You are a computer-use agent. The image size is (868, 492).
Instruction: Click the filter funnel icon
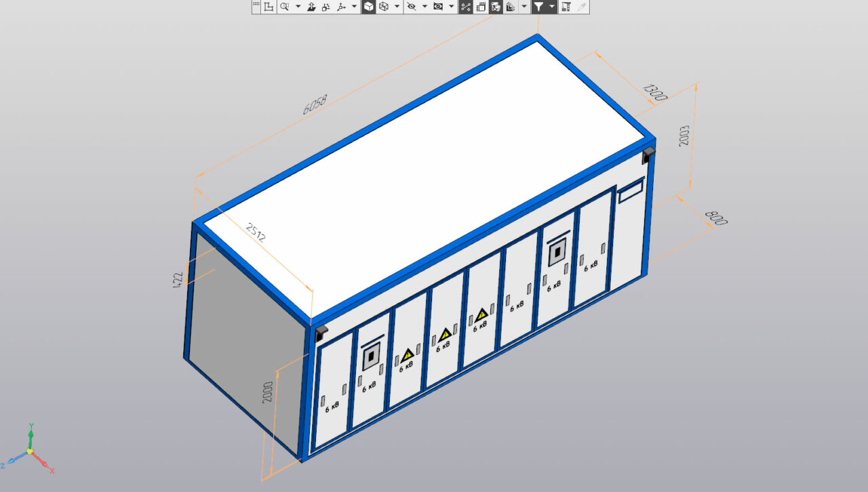click(538, 7)
